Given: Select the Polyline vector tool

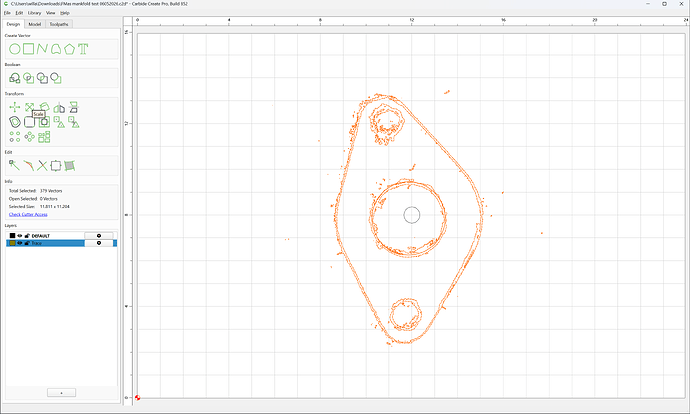Looking at the screenshot, I should (x=42, y=49).
